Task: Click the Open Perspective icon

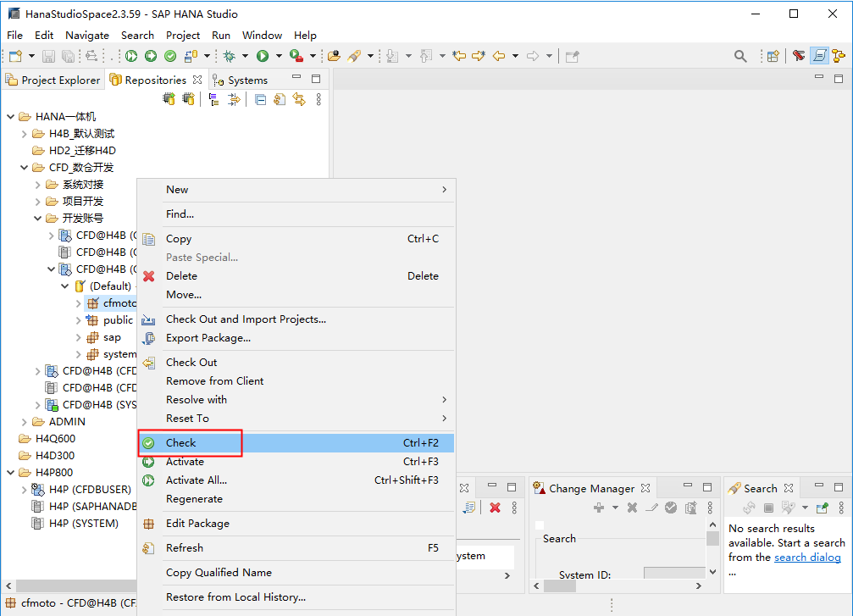Action: pos(773,56)
